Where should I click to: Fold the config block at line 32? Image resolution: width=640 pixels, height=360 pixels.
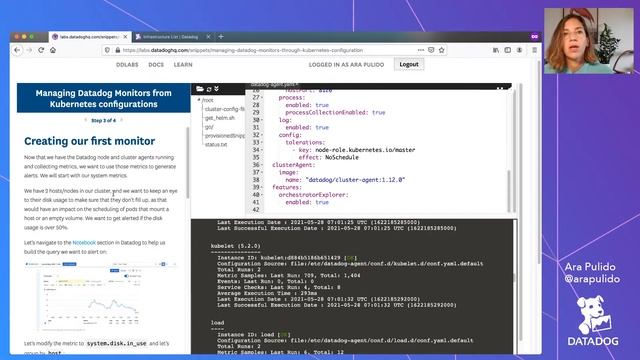[262, 135]
